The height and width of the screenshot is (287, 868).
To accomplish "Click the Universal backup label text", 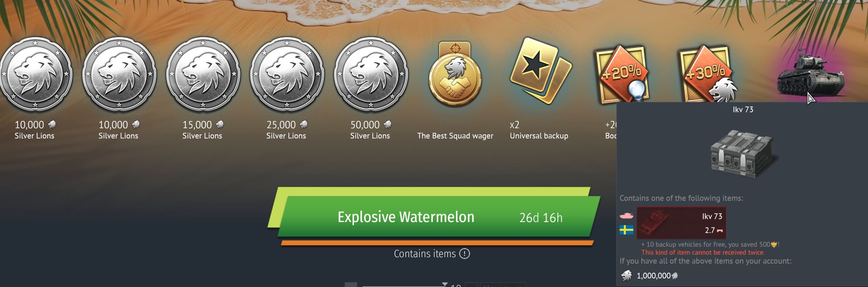I will coord(539,136).
